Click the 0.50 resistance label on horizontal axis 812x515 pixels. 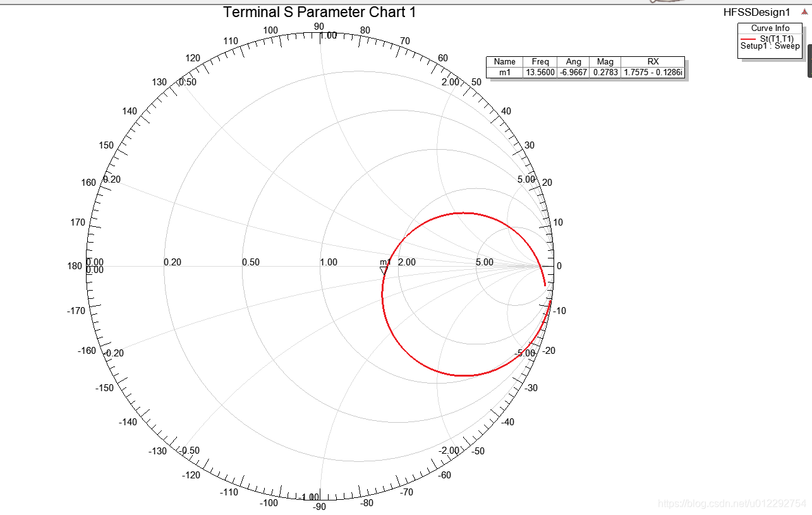tap(251, 262)
